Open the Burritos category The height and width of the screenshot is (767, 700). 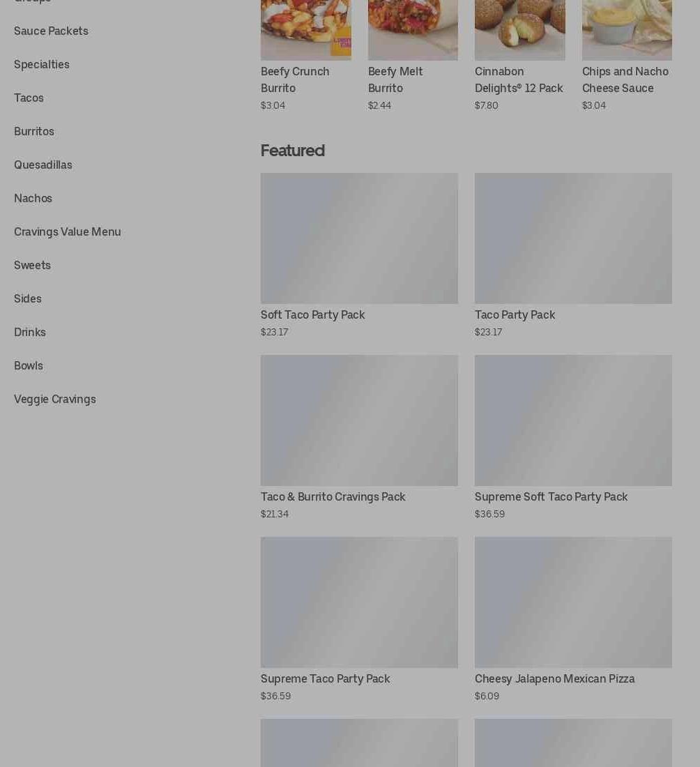click(x=33, y=132)
